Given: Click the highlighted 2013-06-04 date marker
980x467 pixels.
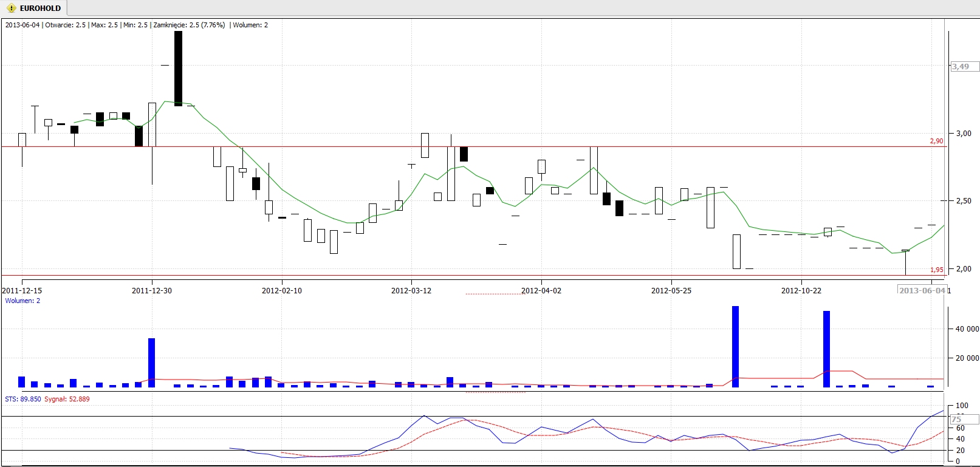Looking at the screenshot, I should pyautogui.click(x=922, y=290).
